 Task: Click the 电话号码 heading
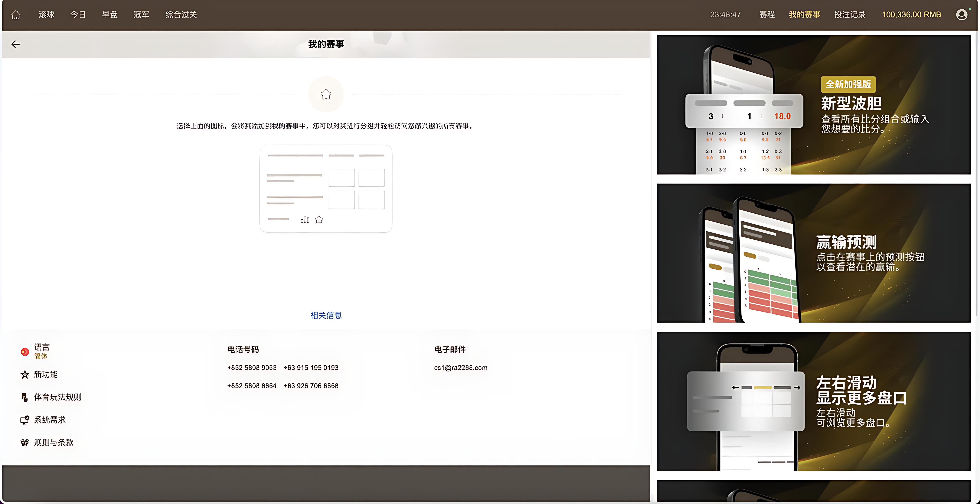[x=243, y=349]
